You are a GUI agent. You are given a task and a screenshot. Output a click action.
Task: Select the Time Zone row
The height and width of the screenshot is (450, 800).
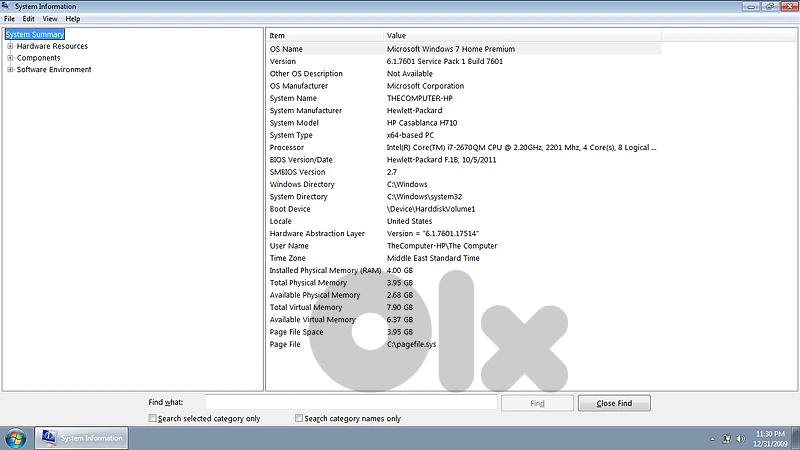pos(464,258)
